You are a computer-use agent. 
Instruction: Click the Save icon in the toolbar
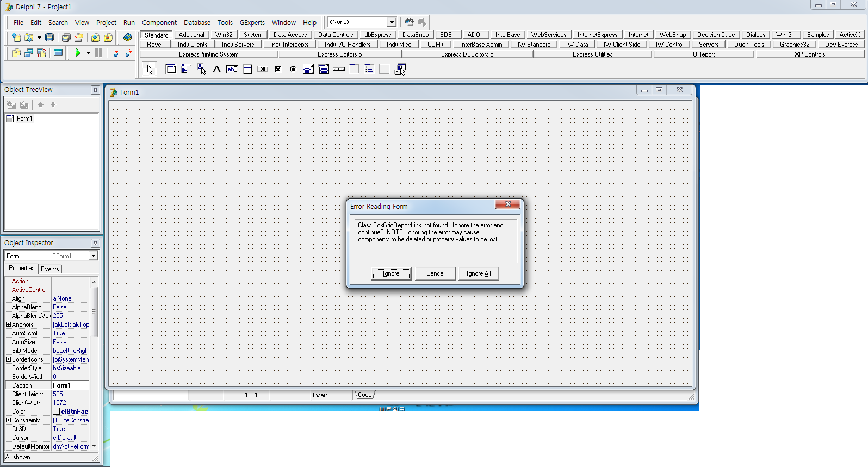point(49,38)
